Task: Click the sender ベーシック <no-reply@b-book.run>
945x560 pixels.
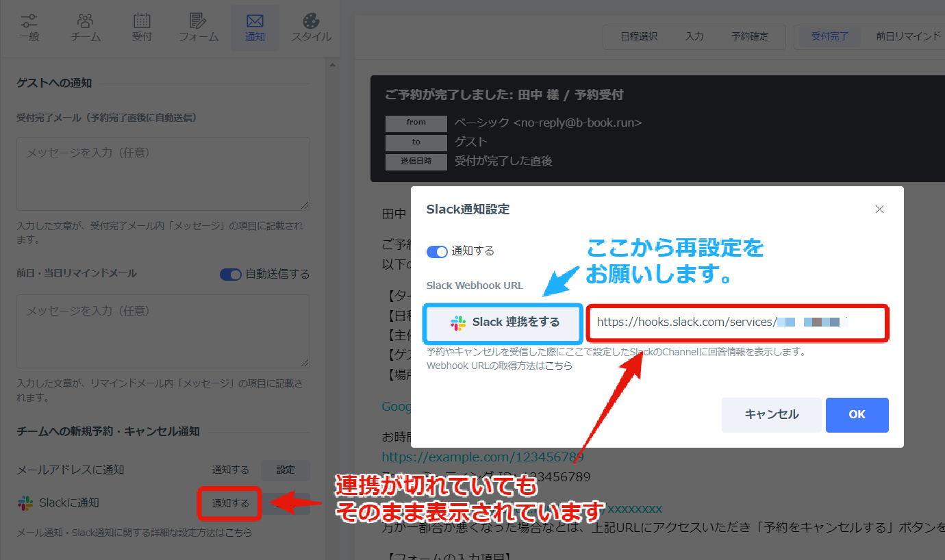Action: [x=549, y=123]
